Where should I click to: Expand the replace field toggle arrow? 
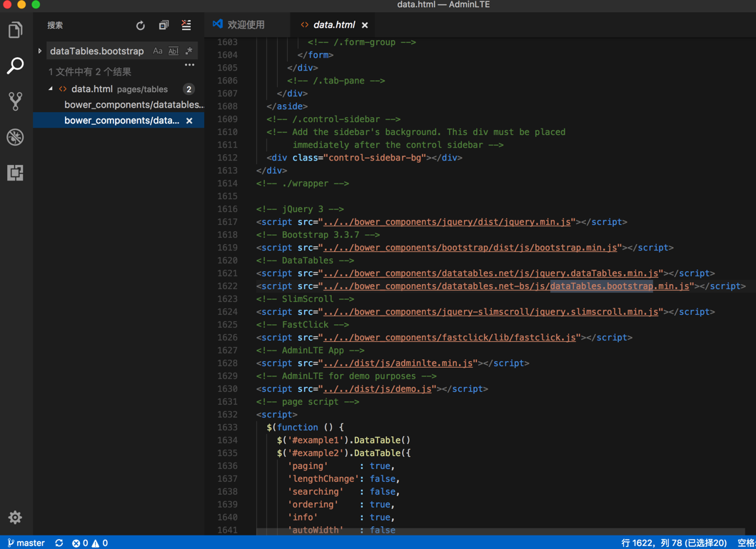point(40,51)
